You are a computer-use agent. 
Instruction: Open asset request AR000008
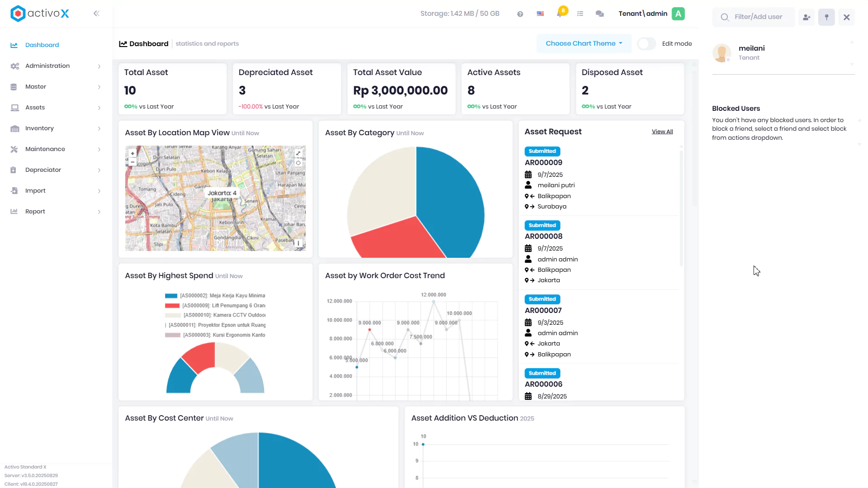click(544, 237)
